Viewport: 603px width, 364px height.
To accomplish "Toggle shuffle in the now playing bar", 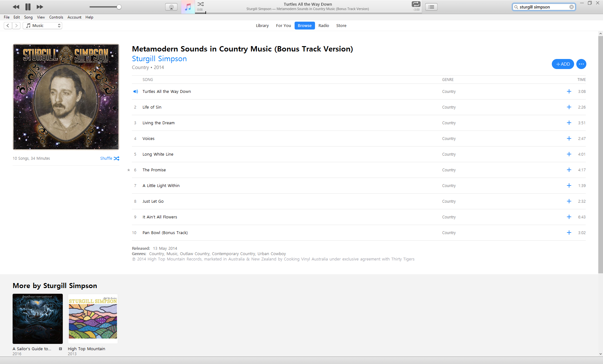I will 201,4.
